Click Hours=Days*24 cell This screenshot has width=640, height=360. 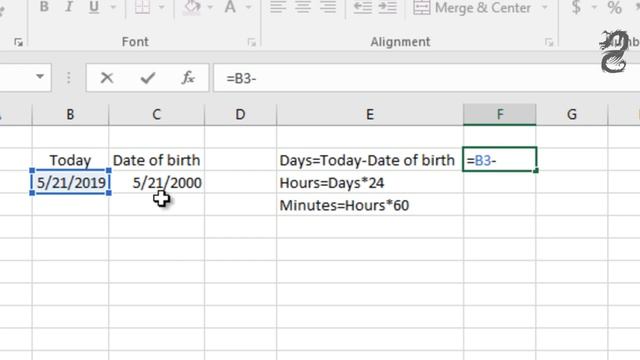370,182
